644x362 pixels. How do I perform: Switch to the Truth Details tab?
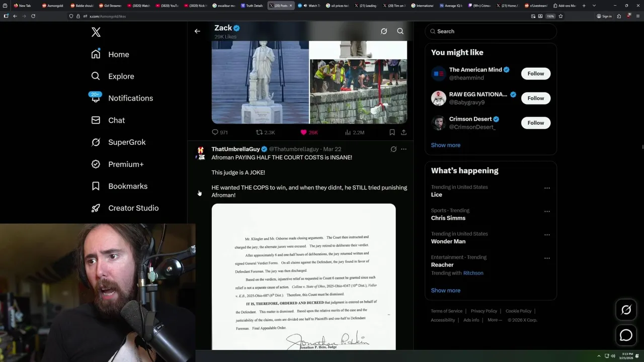(252, 6)
